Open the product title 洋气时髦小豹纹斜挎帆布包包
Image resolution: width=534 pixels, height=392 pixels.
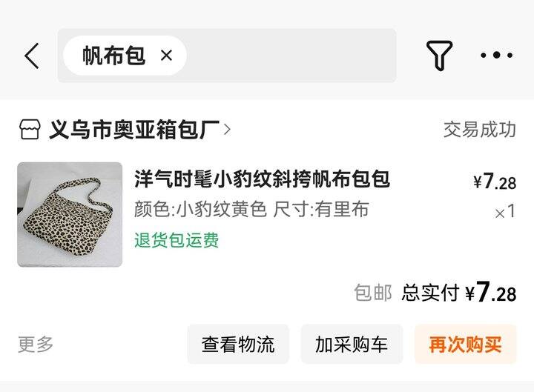click(262, 179)
